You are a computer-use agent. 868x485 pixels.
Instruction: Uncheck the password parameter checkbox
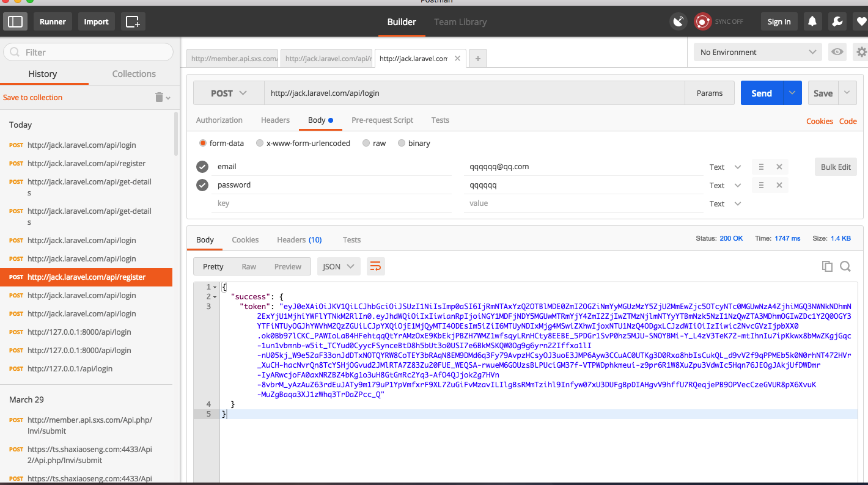pos(202,185)
